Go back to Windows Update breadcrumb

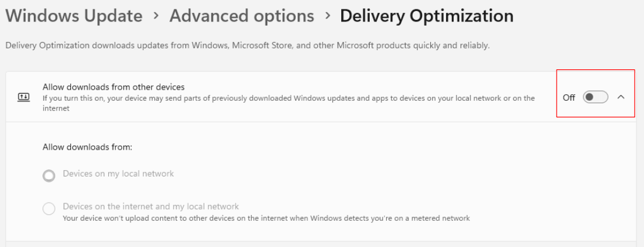pos(73,16)
